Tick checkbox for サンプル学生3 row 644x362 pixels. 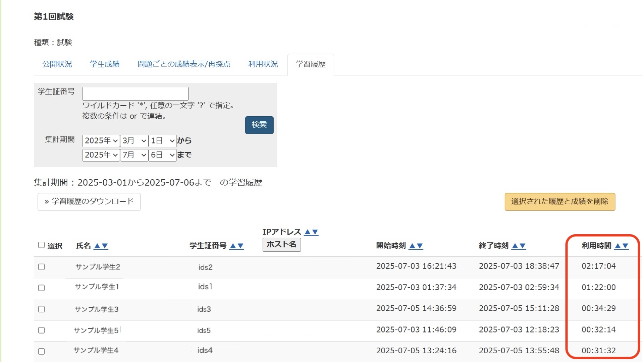coord(41,309)
